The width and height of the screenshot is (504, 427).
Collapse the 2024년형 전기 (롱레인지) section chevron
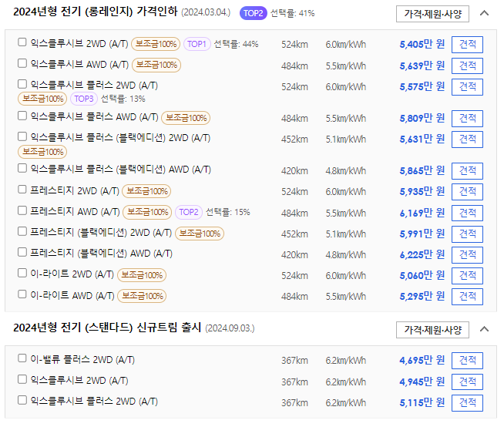tap(484, 13)
